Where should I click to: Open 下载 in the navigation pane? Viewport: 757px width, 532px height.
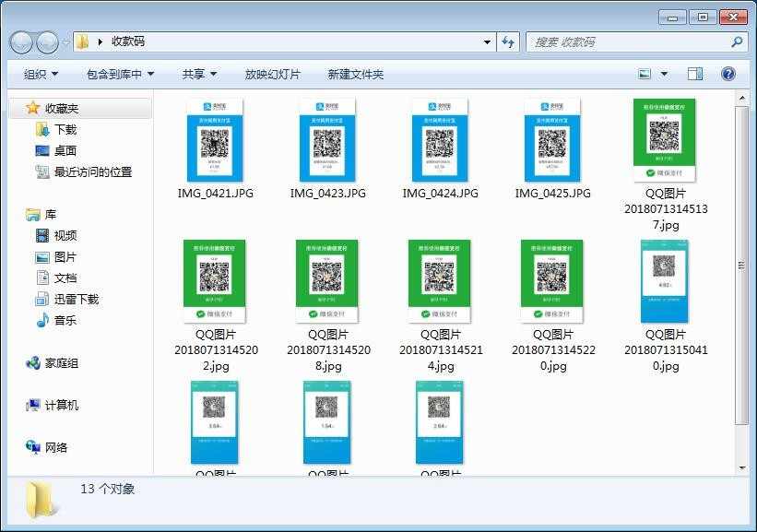pos(65,130)
